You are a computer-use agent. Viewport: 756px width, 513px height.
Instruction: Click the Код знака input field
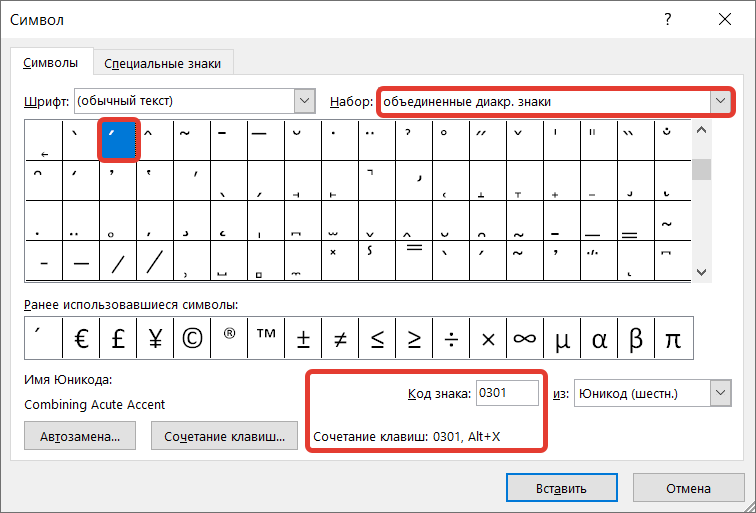pos(507,393)
